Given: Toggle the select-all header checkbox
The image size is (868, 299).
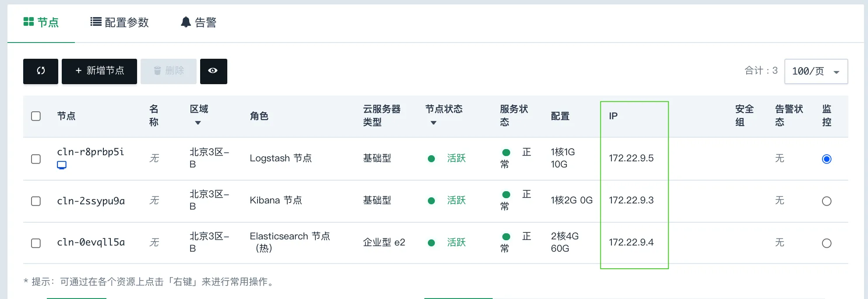Looking at the screenshot, I should coord(36,116).
